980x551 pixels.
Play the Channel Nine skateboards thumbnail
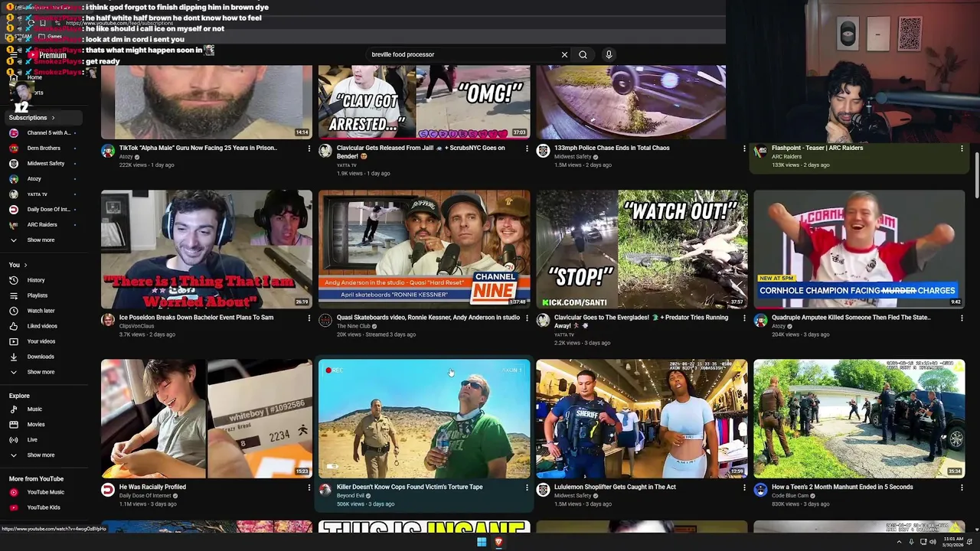(424, 249)
